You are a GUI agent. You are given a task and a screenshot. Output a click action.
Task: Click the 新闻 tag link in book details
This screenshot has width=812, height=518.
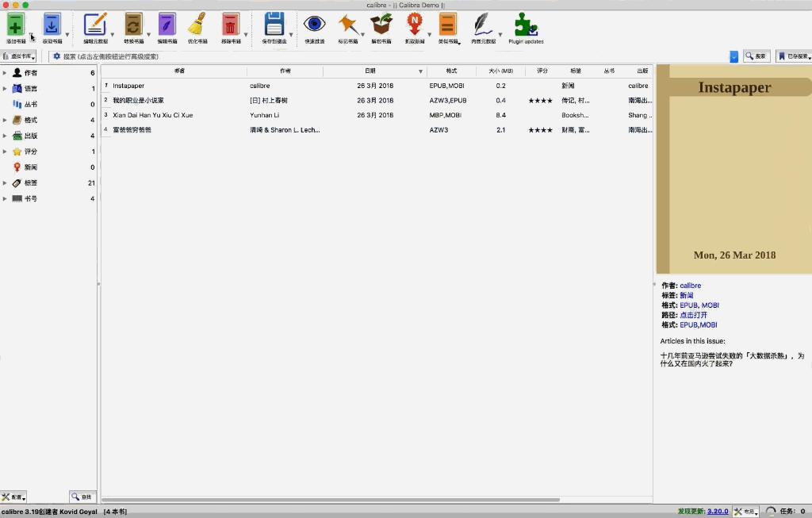[686, 295]
